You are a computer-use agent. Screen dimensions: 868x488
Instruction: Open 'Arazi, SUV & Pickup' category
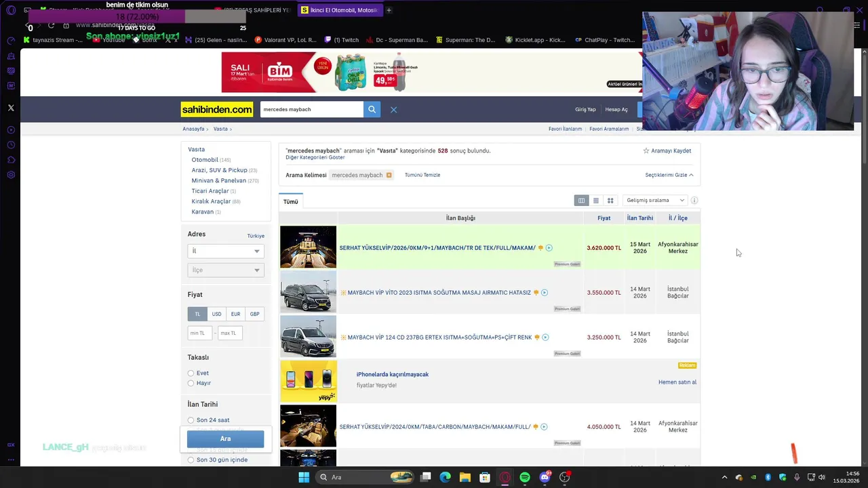pyautogui.click(x=219, y=170)
